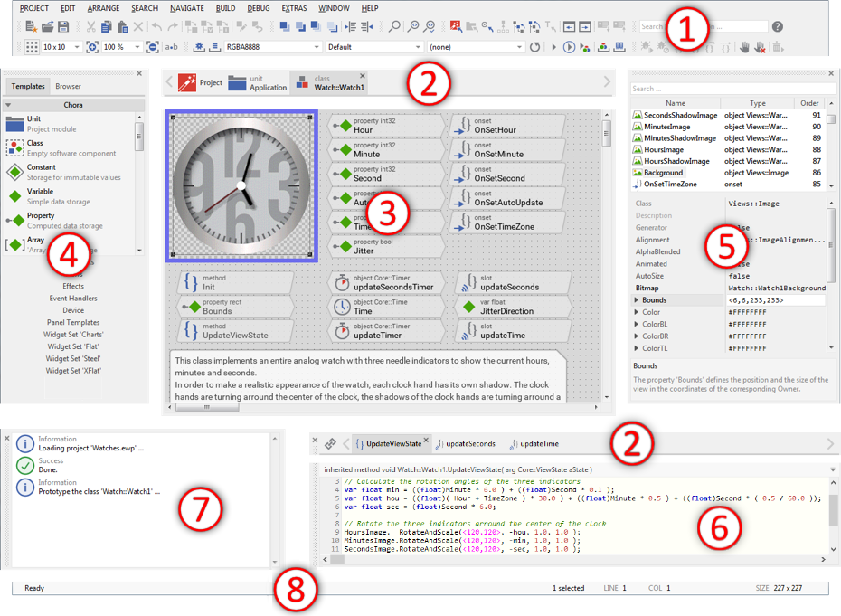Screen dimensions: 841x616
Task: Close the Watch::Watch1 class tab
Action: [x=363, y=76]
